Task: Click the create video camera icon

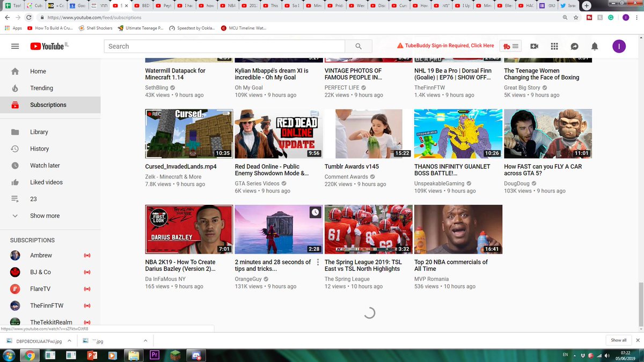Action: pos(534,47)
